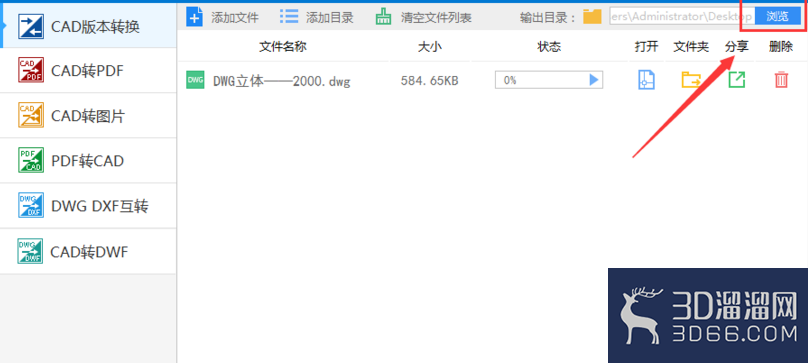Click the 状态 column header
Viewport: 808px width, 363px height.
pyautogui.click(x=549, y=47)
